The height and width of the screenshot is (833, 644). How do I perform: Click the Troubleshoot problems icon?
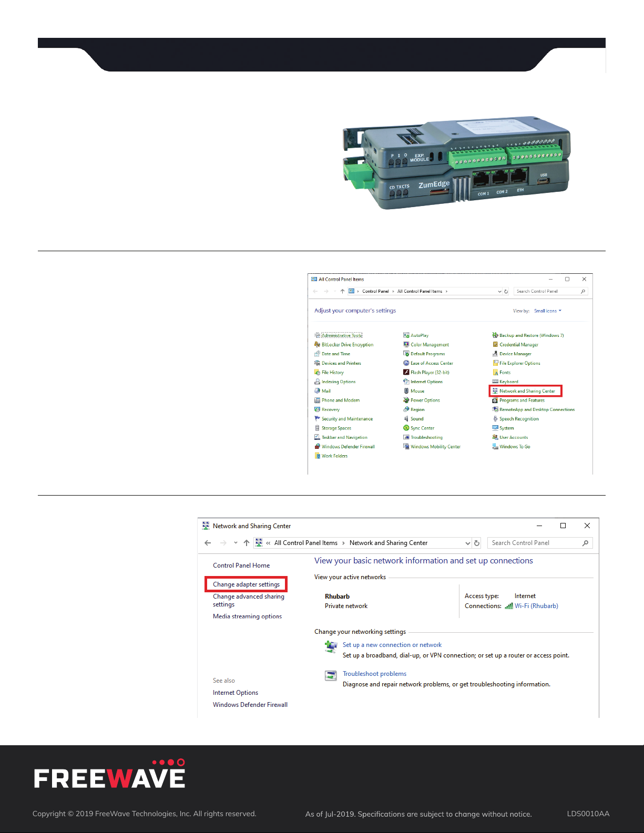coord(331,676)
